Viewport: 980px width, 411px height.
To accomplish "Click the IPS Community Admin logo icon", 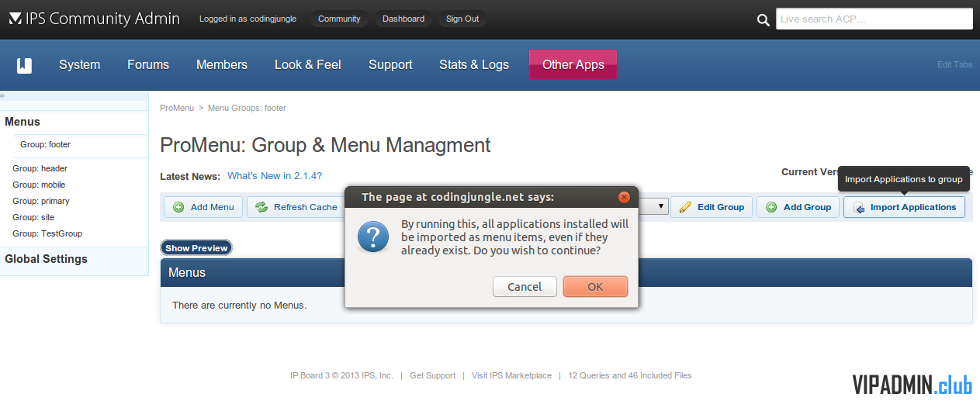I will [x=15, y=19].
